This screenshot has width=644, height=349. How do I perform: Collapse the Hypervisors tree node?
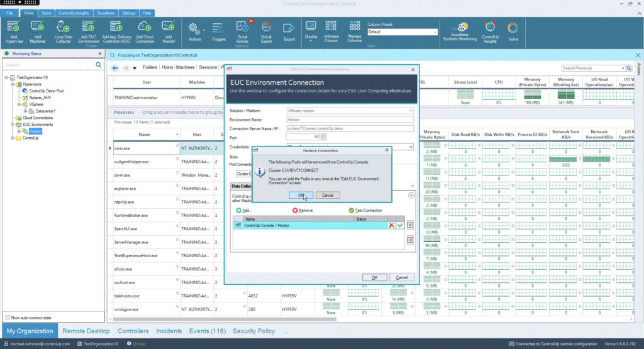point(13,84)
